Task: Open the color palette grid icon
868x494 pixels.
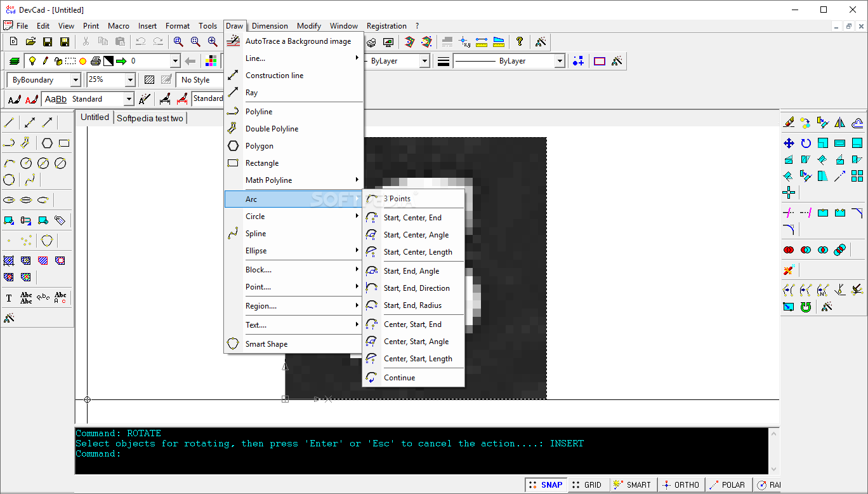Action: (211, 61)
